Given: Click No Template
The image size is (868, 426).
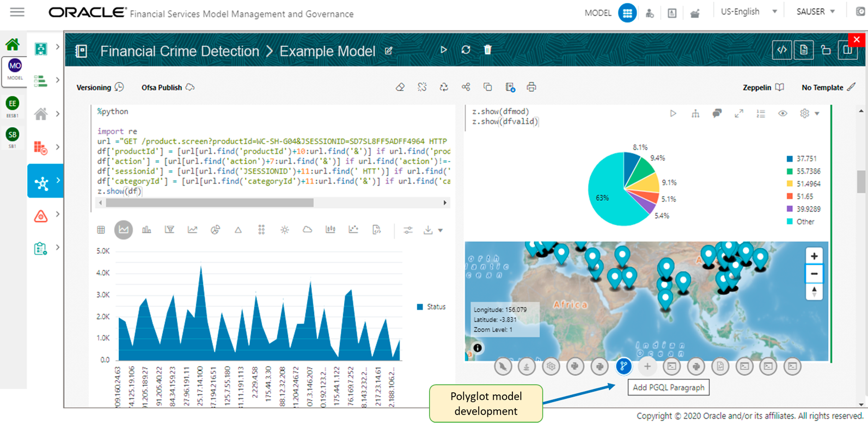Looking at the screenshot, I should click(x=828, y=87).
